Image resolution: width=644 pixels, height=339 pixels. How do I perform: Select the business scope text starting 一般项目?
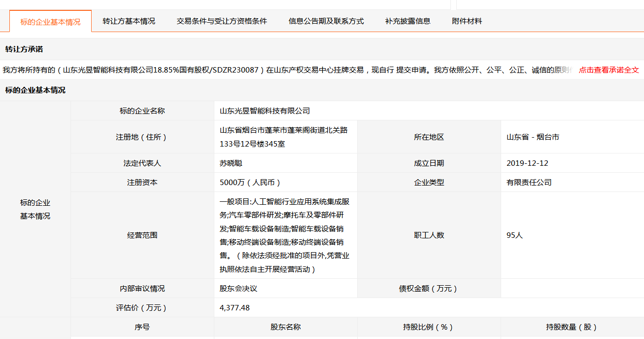click(x=285, y=235)
